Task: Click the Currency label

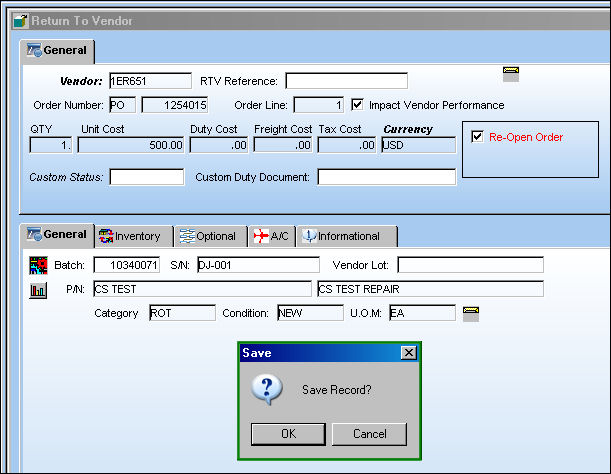Action: pos(408,129)
